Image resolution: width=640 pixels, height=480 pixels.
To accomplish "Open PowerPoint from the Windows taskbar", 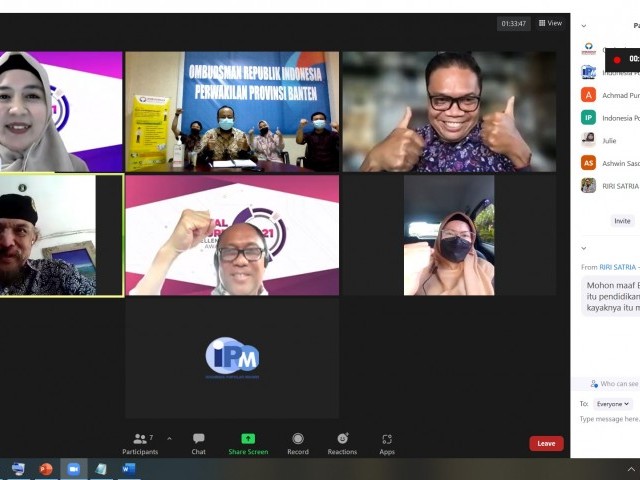I will point(46,469).
